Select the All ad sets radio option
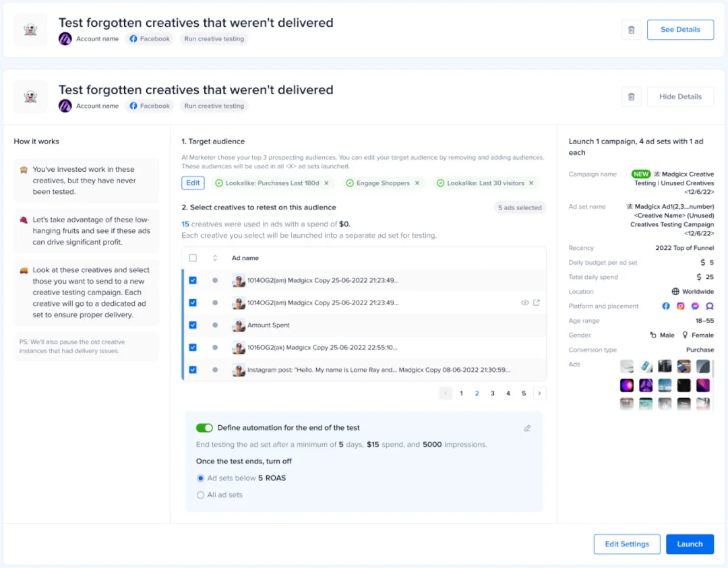The width and height of the screenshot is (728, 568). (200, 495)
